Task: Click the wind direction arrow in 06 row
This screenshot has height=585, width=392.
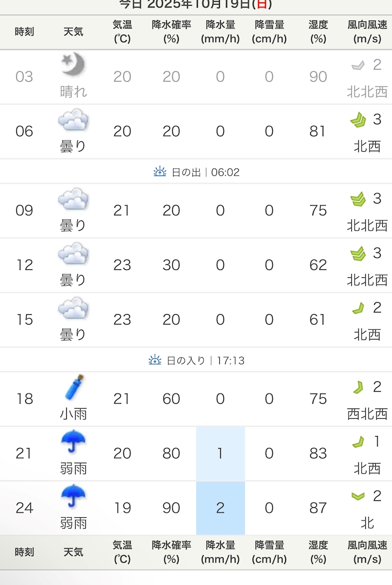Action: click(358, 120)
